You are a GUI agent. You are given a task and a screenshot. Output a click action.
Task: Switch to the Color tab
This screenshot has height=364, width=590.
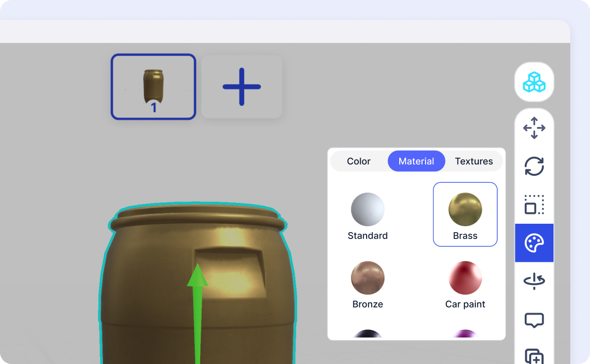[359, 161]
